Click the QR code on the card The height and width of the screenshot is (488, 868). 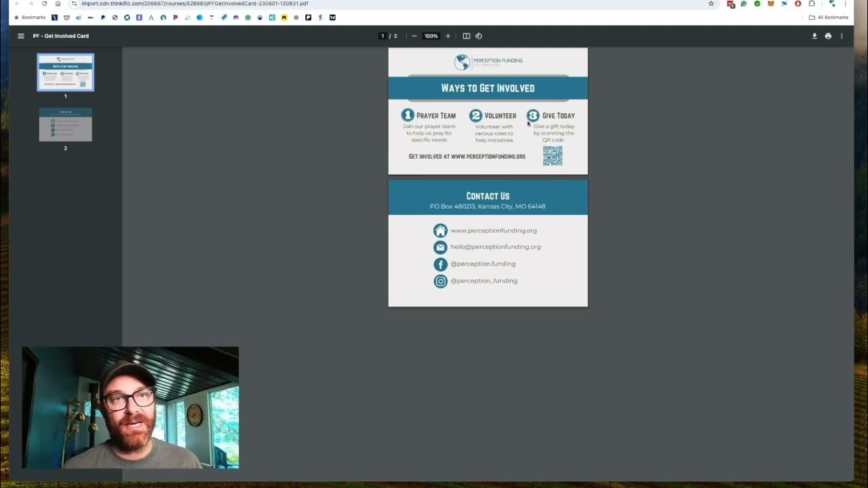(553, 156)
